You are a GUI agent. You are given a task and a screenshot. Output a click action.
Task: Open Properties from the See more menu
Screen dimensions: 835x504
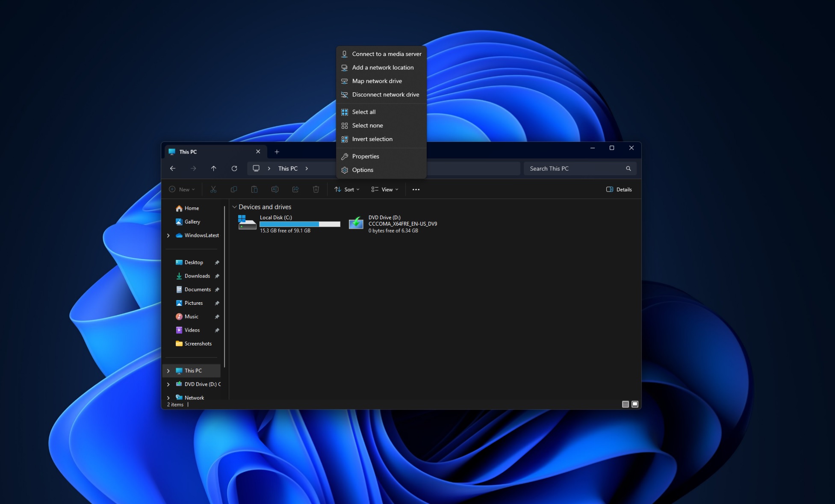[365, 156]
